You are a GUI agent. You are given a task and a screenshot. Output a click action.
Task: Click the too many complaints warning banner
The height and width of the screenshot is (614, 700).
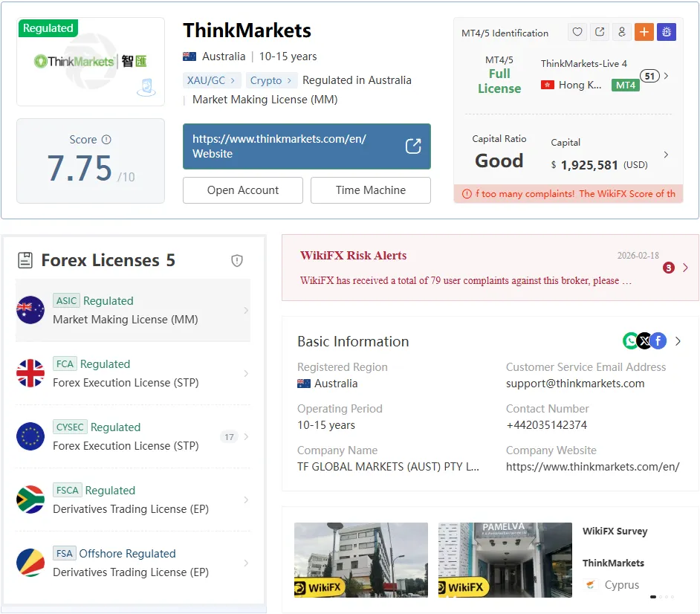coord(568,194)
